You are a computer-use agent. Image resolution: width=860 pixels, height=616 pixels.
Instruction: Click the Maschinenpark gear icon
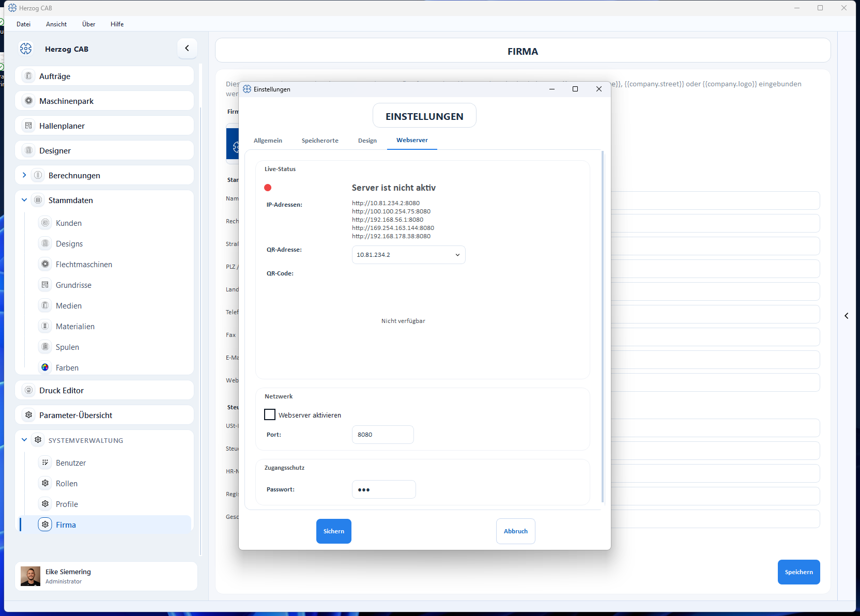point(29,101)
